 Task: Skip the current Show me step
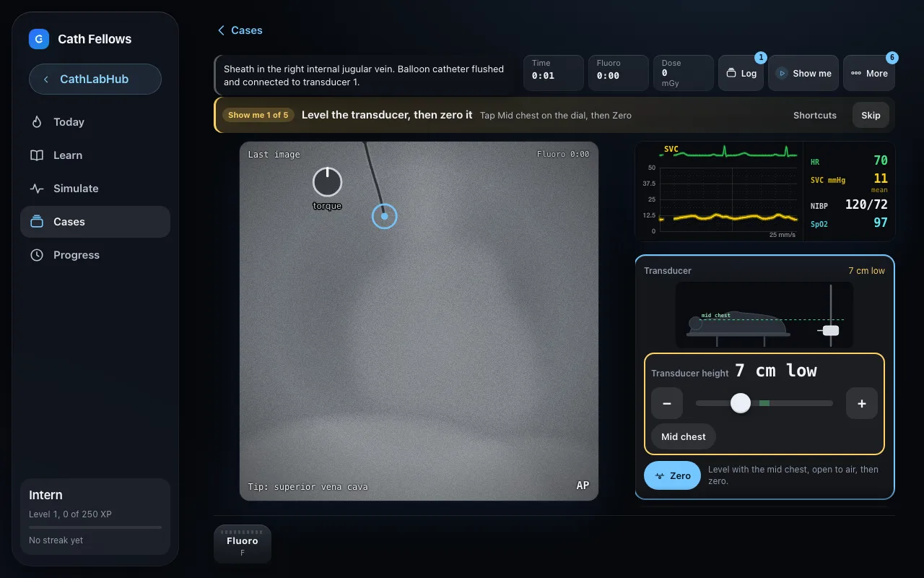871,116
